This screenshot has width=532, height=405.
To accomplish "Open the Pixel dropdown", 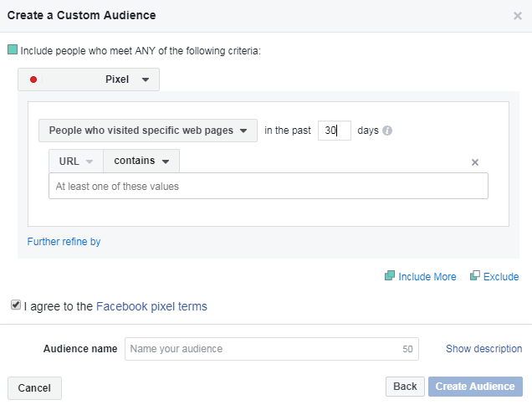I will [89, 79].
